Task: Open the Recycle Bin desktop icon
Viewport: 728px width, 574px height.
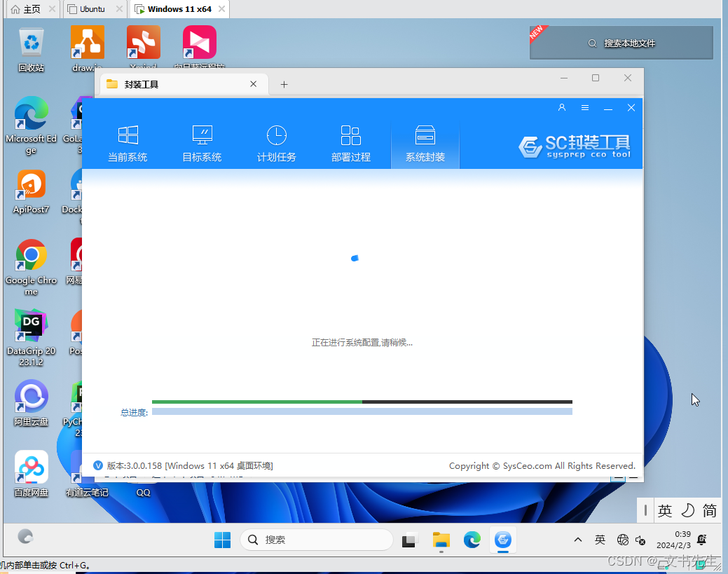Action: 31,49
